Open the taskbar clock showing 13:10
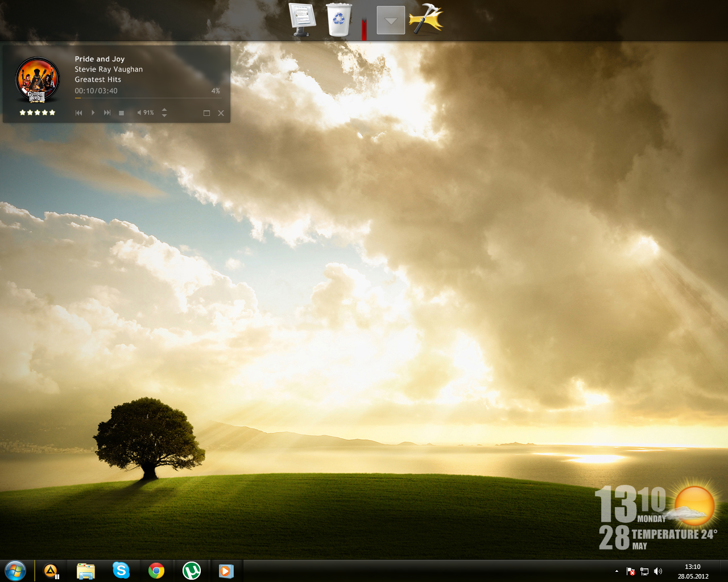 [x=693, y=571]
